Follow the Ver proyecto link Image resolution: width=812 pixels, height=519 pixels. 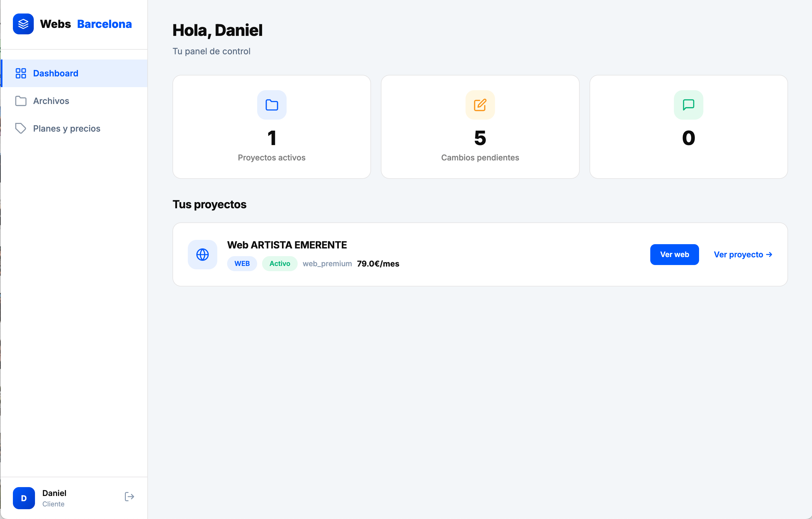click(743, 255)
